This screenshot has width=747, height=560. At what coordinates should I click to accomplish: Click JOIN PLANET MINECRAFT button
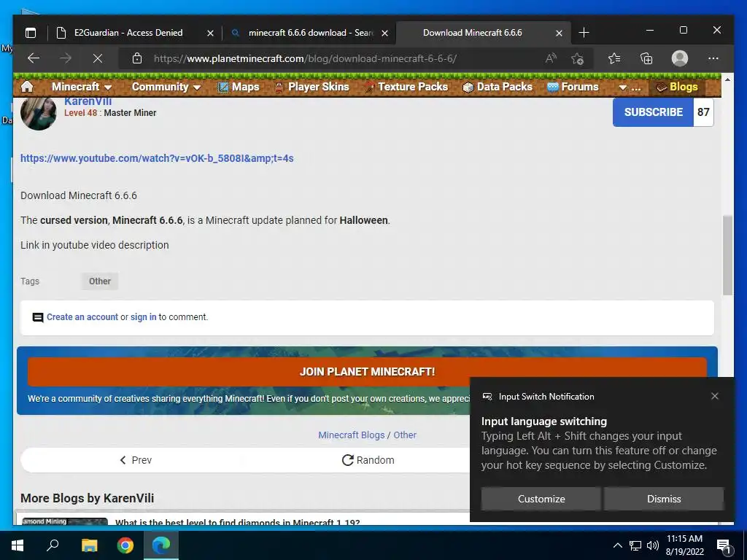367,371
